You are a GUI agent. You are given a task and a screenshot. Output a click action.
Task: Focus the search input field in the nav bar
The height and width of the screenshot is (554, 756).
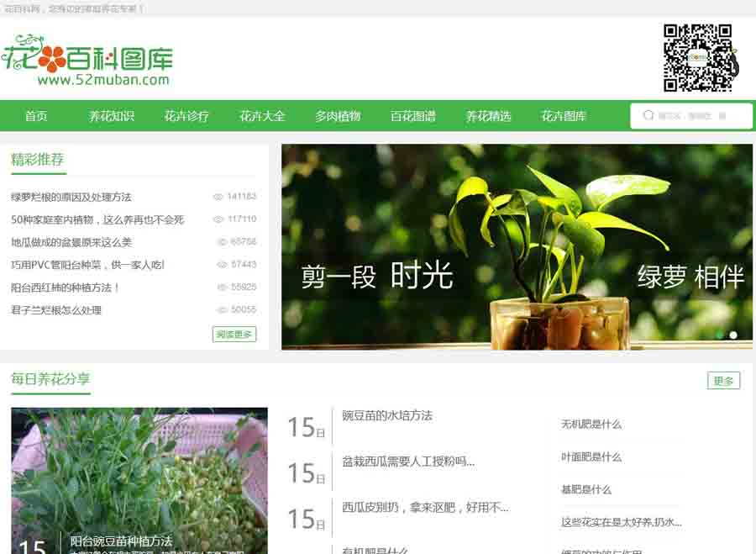point(691,116)
